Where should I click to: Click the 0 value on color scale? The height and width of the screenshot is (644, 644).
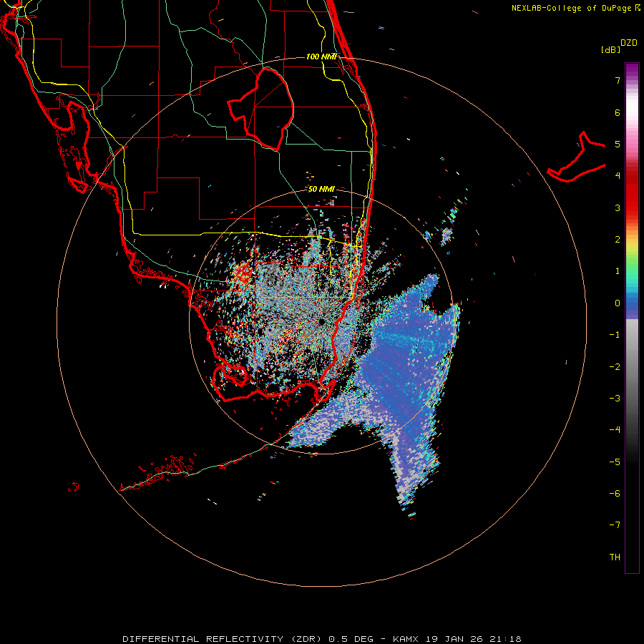coord(618,303)
